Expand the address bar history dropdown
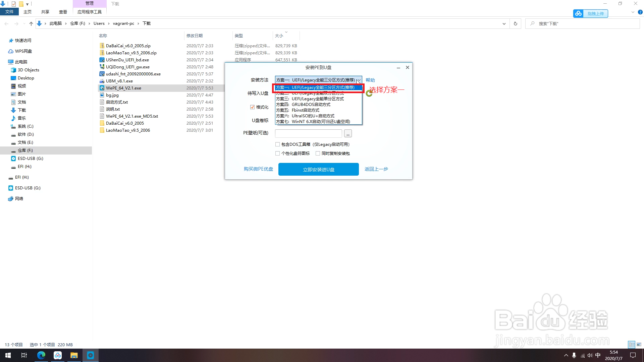Screen dimensions: 644x362 coord(504,23)
